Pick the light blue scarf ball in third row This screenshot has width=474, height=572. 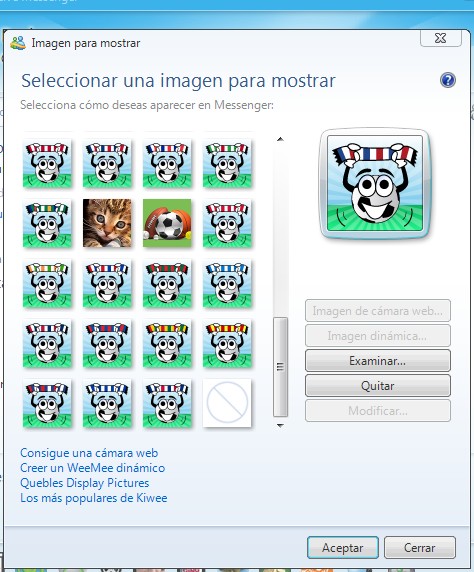coord(227,283)
